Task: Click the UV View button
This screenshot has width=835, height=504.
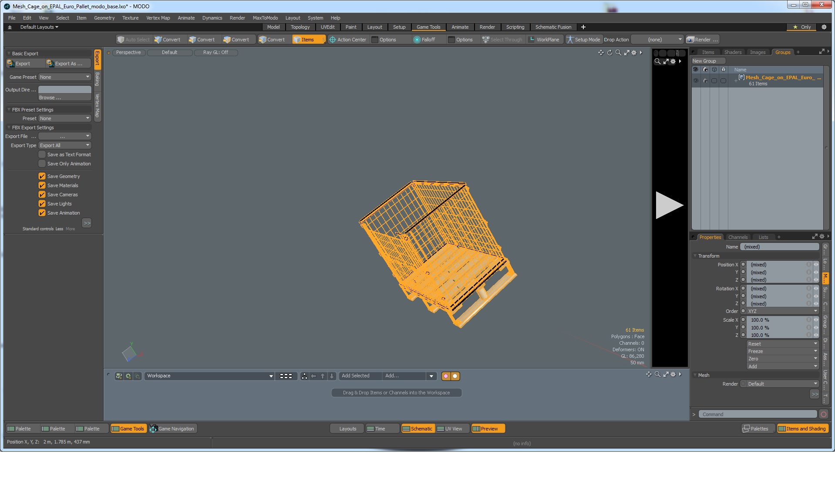Action: click(453, 429)
